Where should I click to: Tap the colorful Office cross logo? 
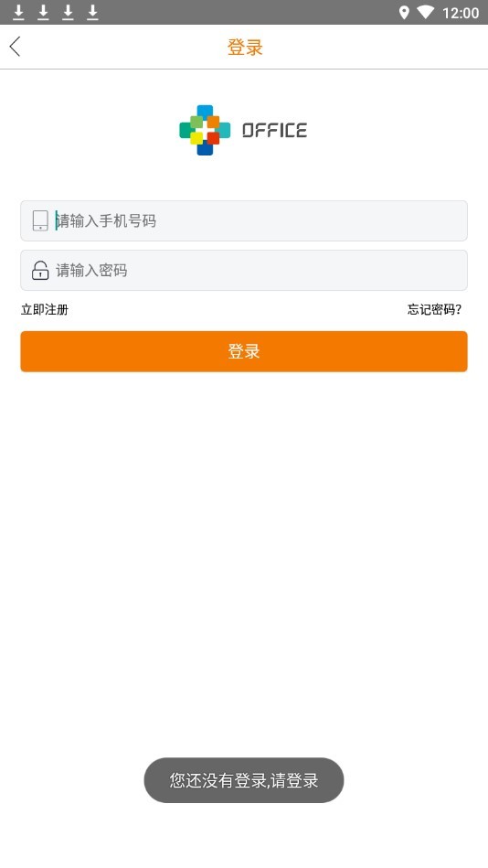pos(205,130)
